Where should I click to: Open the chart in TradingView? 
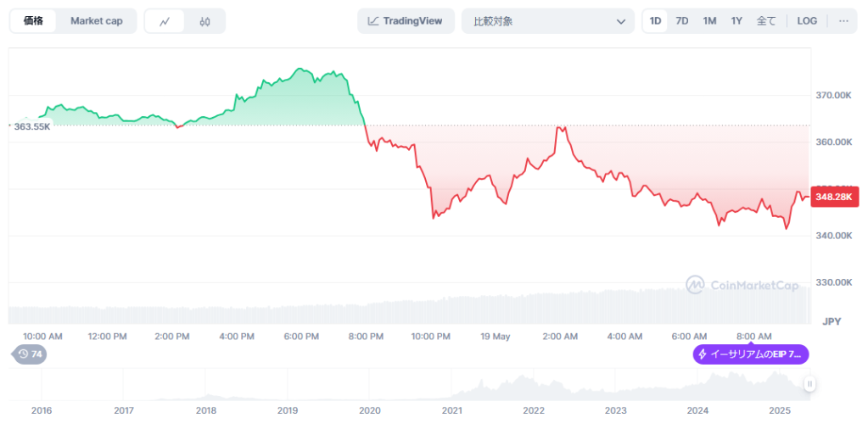coord(406,21)
